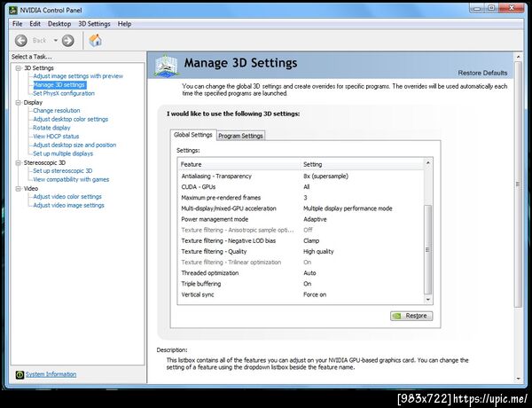The image size is (532, 408).
Task: Click the System Information green icon
Action: [x=20, y=374]
